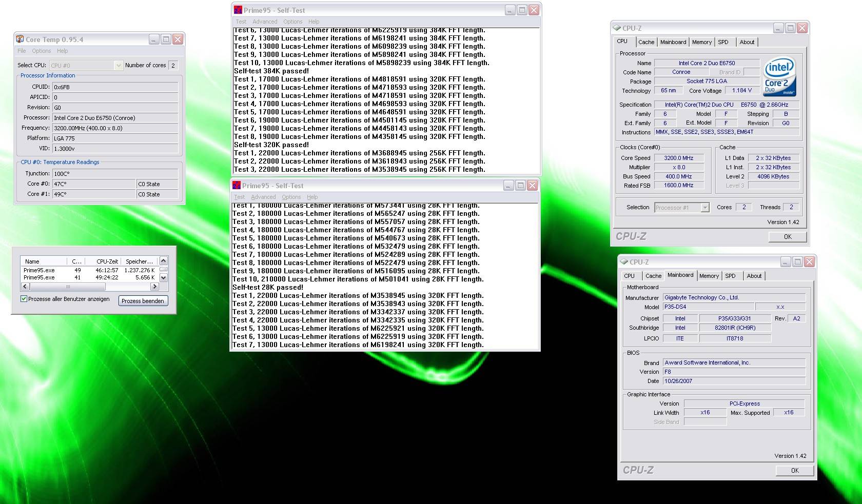Sort process list by Speicher column

[x=139, y=261]
